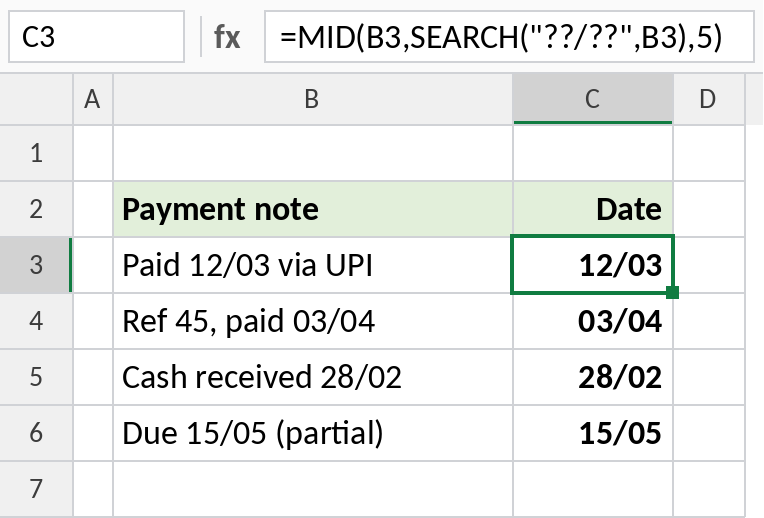
Task: Select cell 'Cash received 28/02'
Action: tap(313, 377)
